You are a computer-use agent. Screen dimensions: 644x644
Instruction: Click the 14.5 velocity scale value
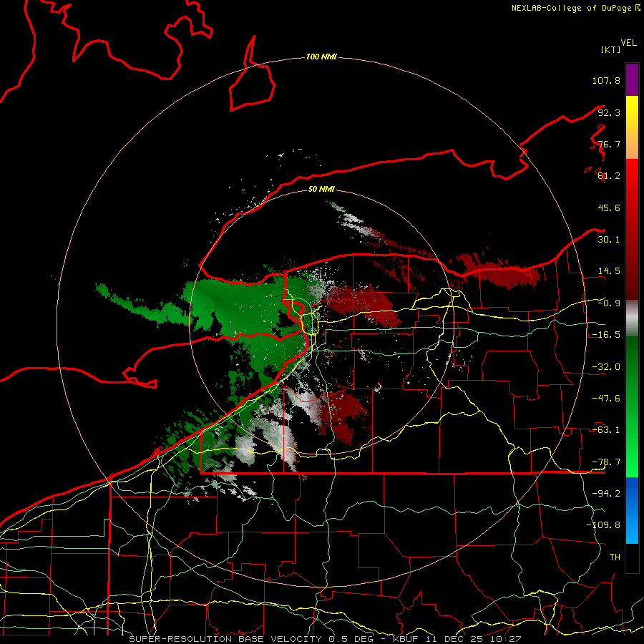tap(609, 271)
